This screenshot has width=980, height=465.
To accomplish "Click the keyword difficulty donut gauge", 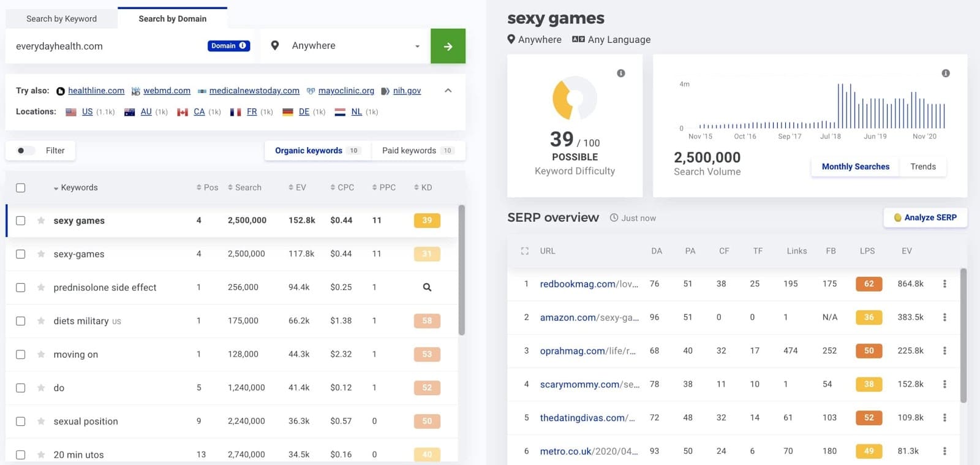I will coord(575,98).
